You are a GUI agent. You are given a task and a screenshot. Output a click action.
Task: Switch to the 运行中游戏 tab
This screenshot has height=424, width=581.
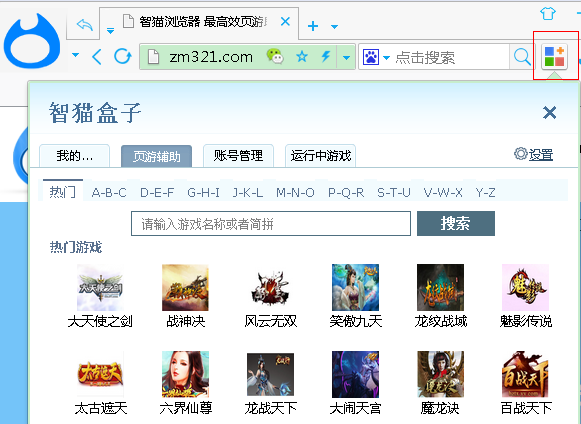click(x=321, y=156)
